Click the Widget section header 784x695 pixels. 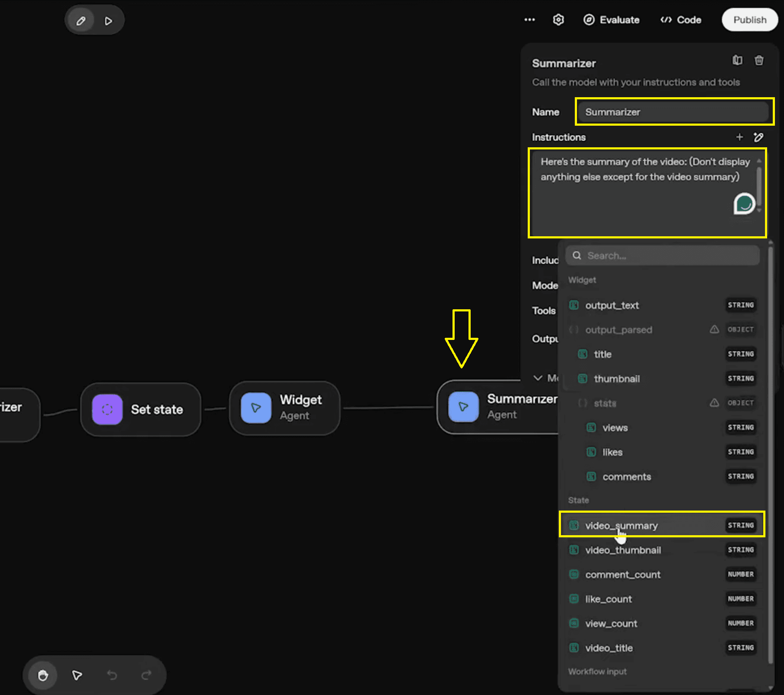click(x=582, y=280)
